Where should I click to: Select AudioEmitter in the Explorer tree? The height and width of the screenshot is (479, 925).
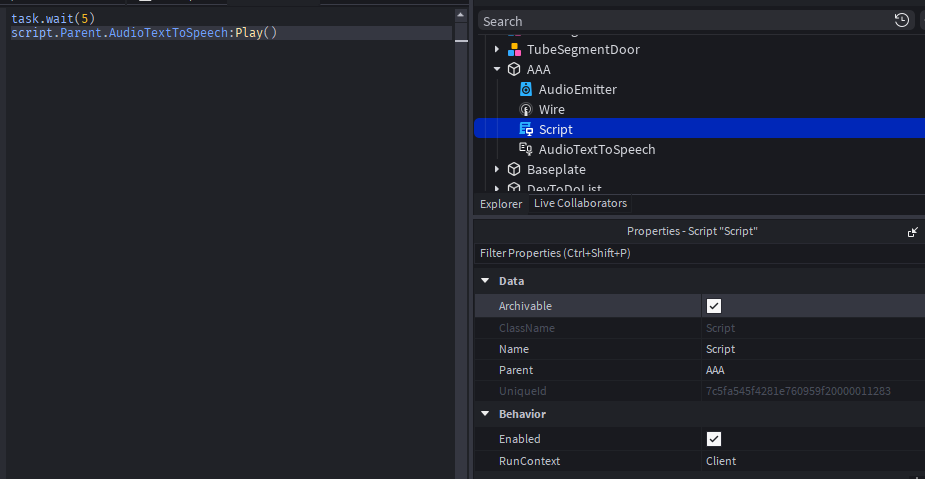pyautogui.click(x=578, y=90)
